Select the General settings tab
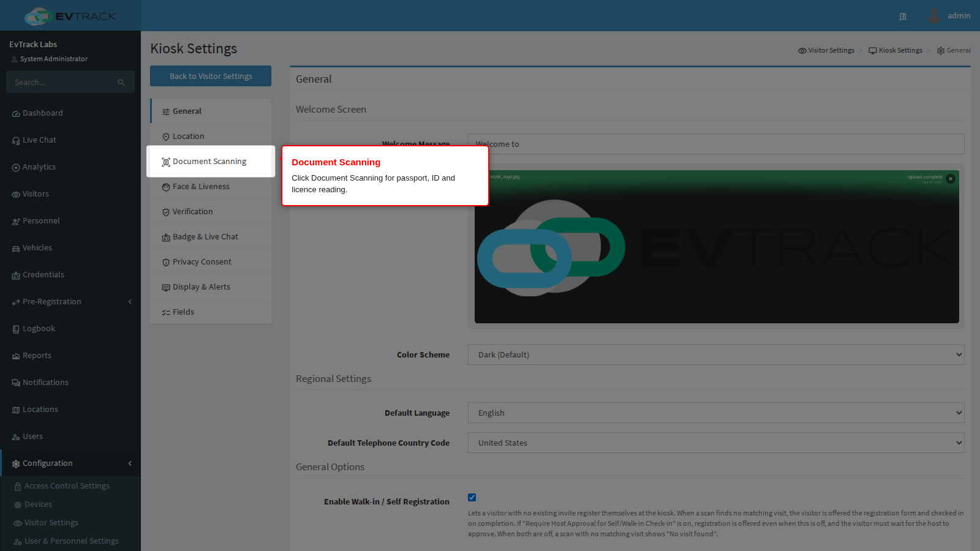The width and height of the screenshot is (980, 551). coord(211,111)
